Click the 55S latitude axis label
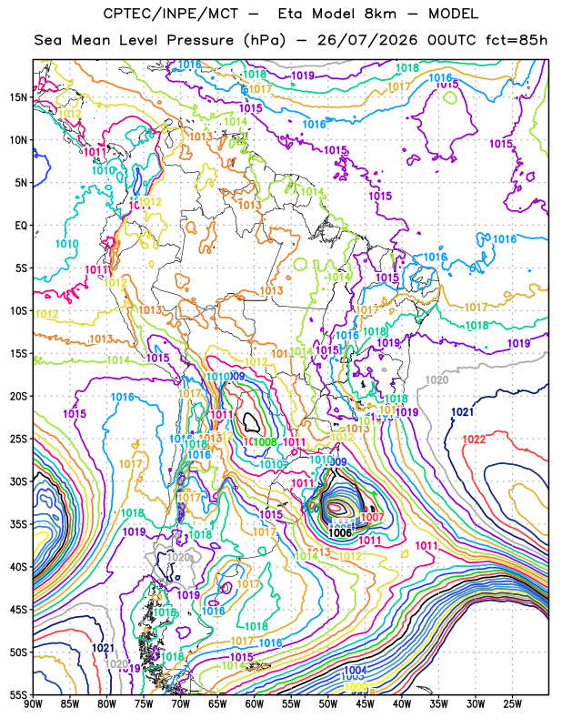The width and height of the screenshot is (562, 728). tap(18, 695)
